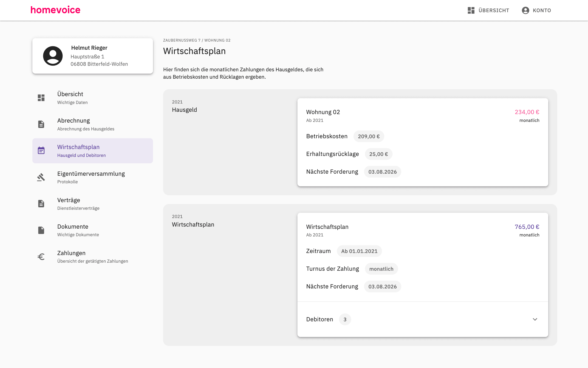Click the Betriebskosten label
This screenshot has height=368, width=588.
click(327, 136)
